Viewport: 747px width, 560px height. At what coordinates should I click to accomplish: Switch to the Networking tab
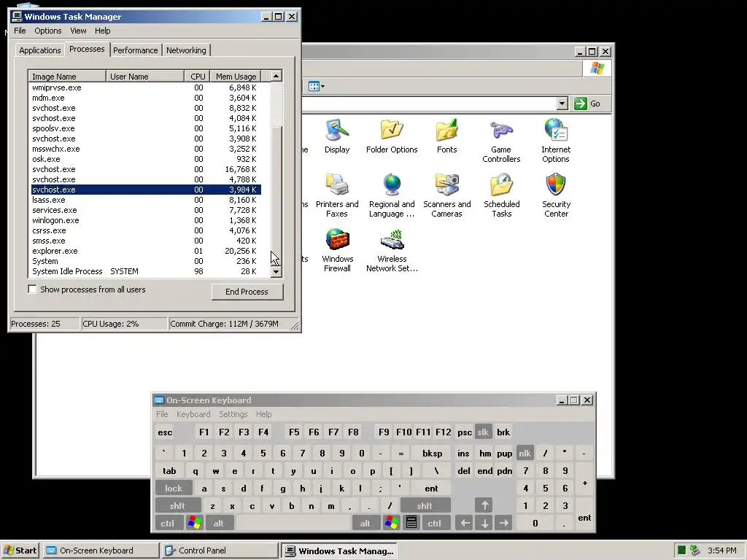(186, 50)
